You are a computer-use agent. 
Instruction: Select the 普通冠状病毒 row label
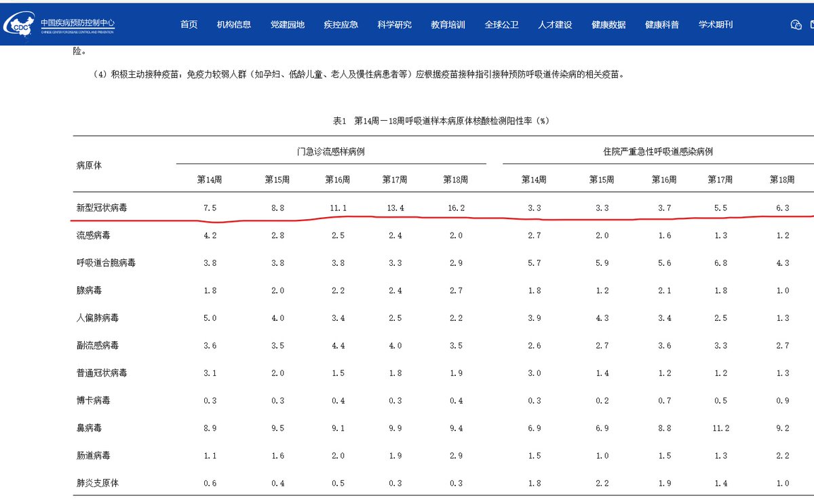102,373
